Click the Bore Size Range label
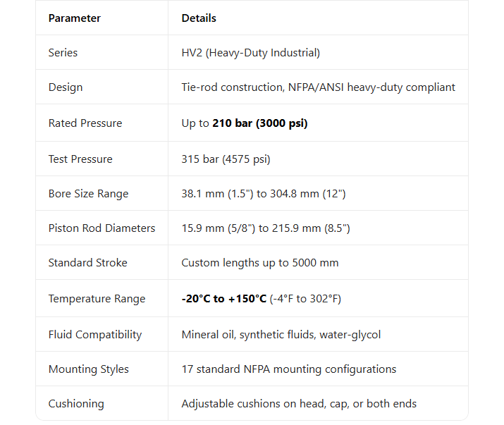This screenshot has width=504, height=425. coord(88,194)
